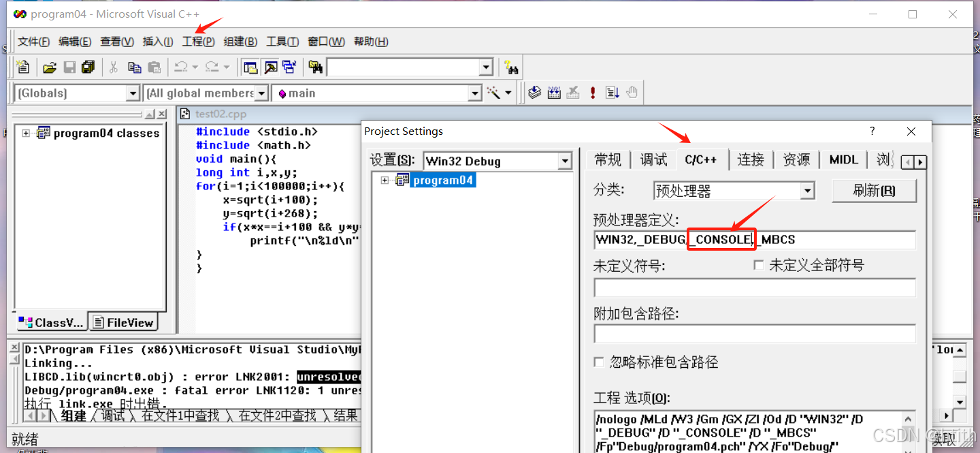Image resolution: width=980 pixels, height=453 pixels.
Task: Click the red exclamation Execute icon
Action: tap(593, 93)
